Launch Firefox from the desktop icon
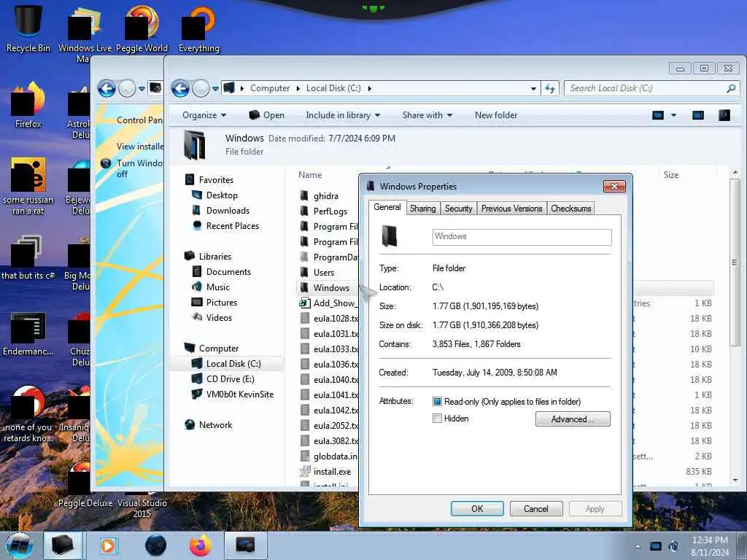 (28, 106)
